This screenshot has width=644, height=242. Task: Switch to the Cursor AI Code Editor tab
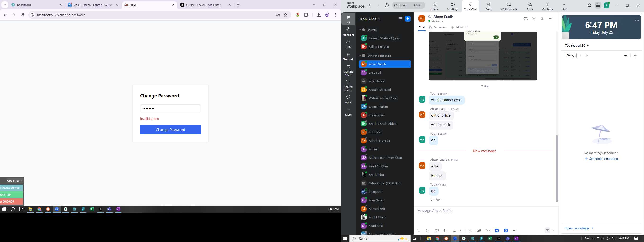(206, 5)
